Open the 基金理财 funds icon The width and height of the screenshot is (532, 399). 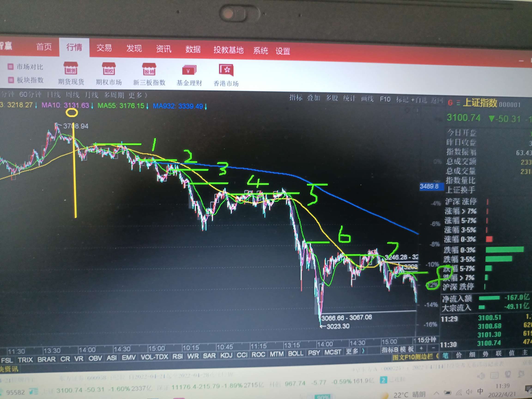pos(189,70)
